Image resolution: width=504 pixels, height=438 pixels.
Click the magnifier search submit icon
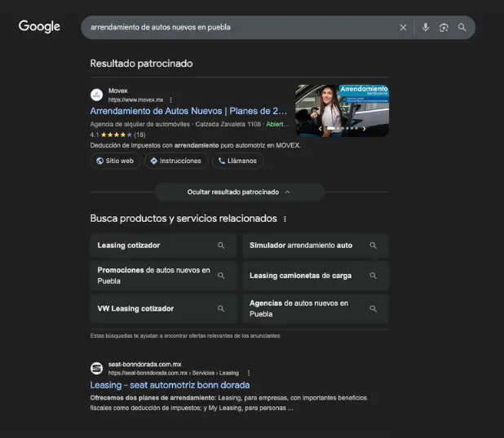click(x=462, y=28)
